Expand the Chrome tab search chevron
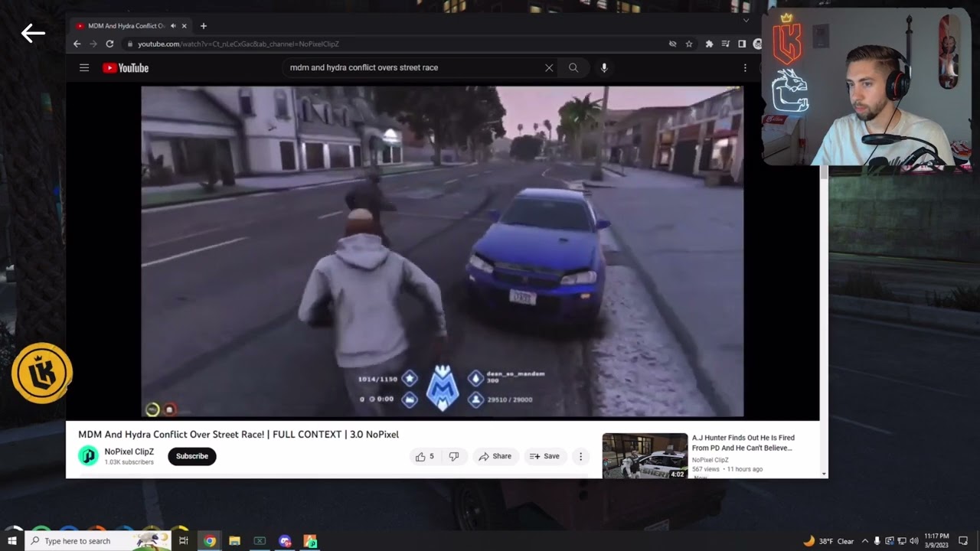Viewport: 980px width, 551px height. tap(746, 21)
